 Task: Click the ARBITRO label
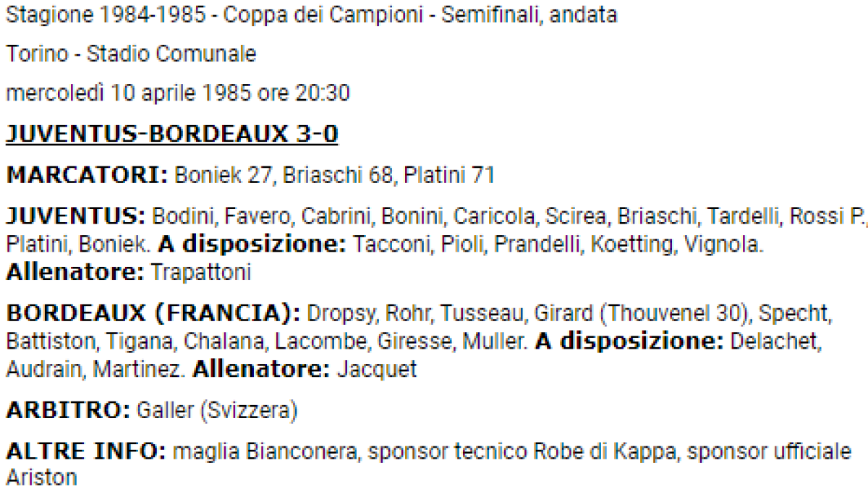point(67,410)
